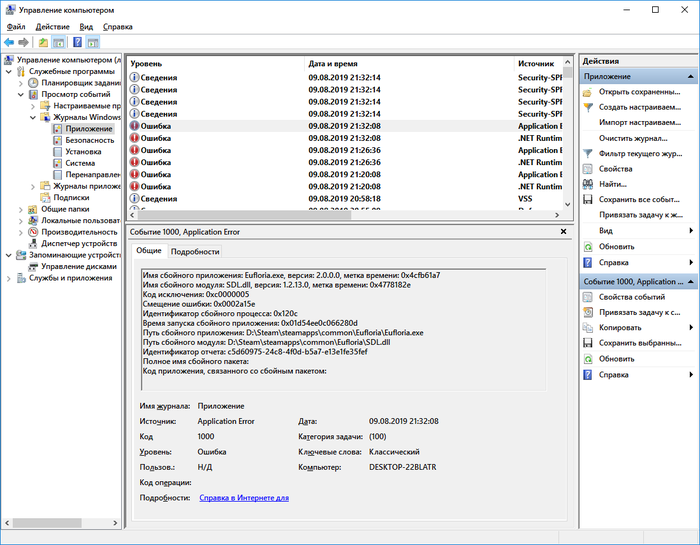
Task: Click 'Сохранить все событ...' floppy disk icon
Action: [x=587, y=199]
